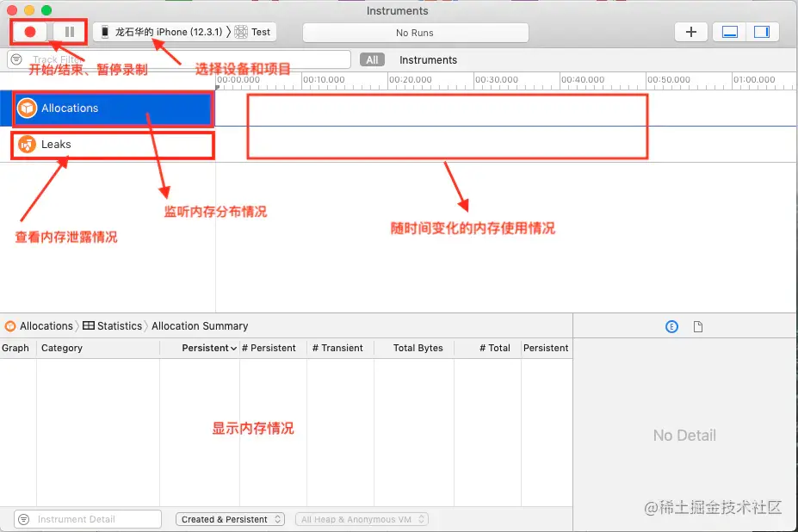Click the 00:10.000 timeline ruler mark

click(324, 80)
